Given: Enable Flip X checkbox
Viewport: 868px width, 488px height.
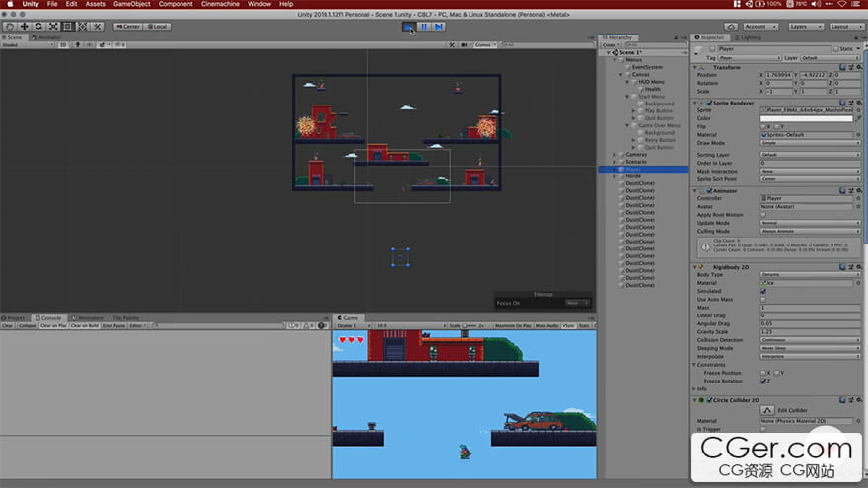Looking at the screenshot, I should [x=763, y=127].
